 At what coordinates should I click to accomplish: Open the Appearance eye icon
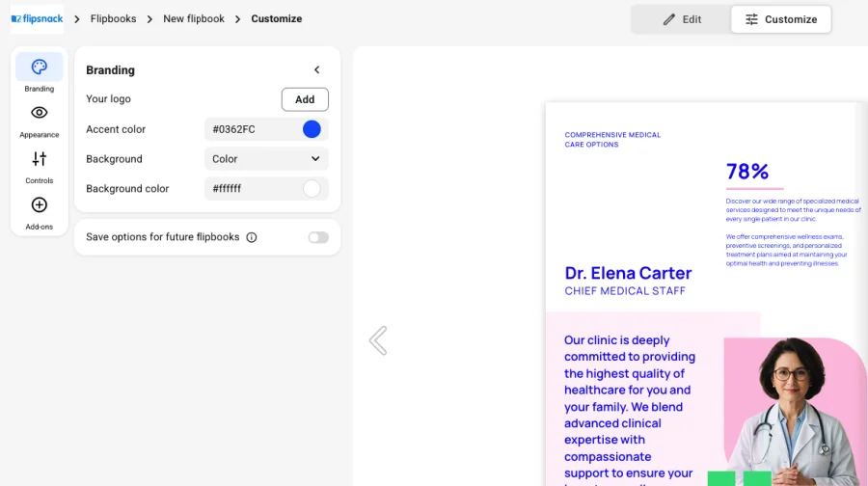coord(39,113)
